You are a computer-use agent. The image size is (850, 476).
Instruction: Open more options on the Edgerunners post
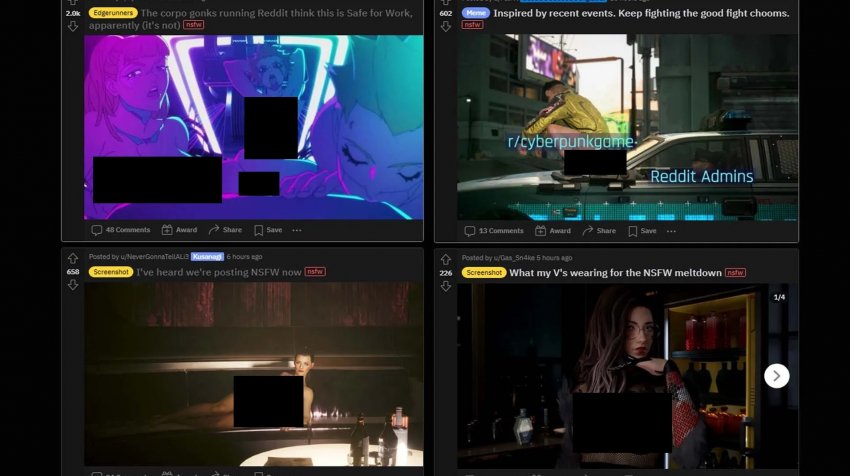297,230
